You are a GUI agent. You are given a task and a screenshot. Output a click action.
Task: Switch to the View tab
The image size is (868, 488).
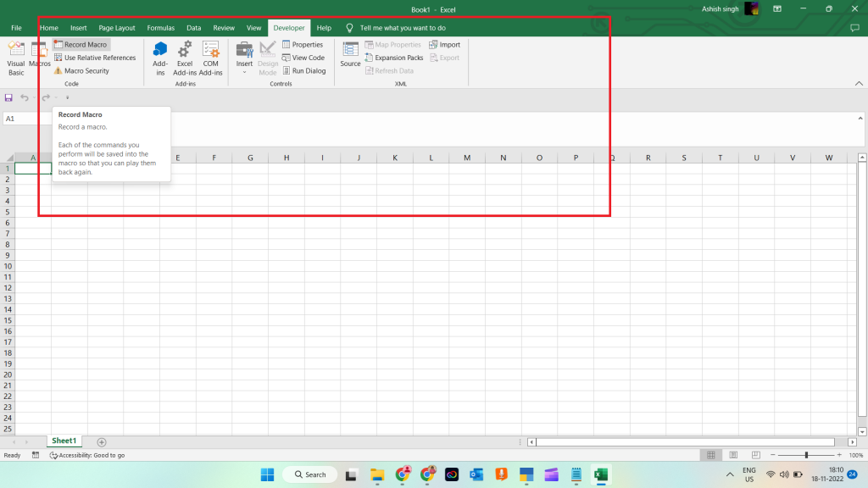253,28
